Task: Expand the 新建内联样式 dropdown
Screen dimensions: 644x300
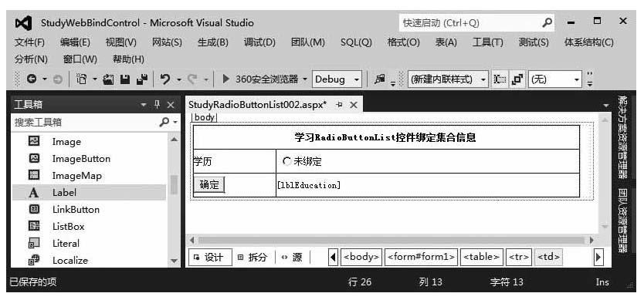Action: click(x=483, y=79)
